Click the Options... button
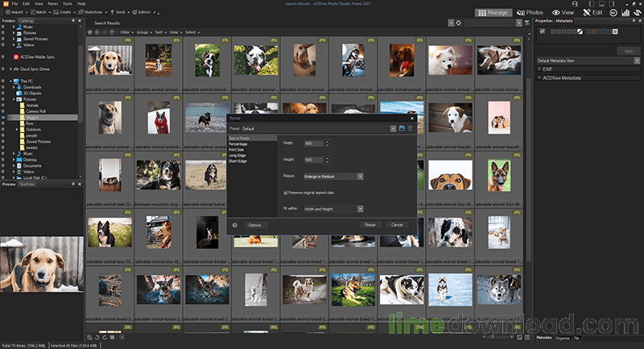644x349 pixels. tap(255, 225)
